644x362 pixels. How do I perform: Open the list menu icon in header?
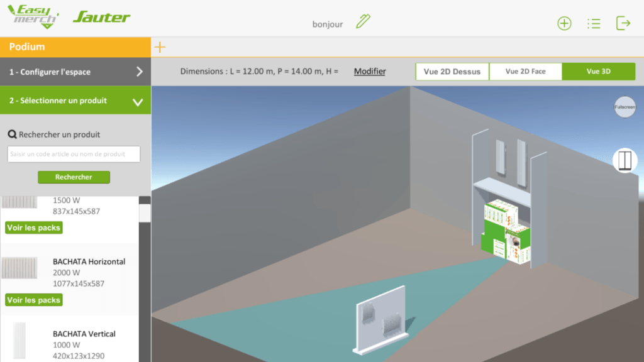pos(594,23)
